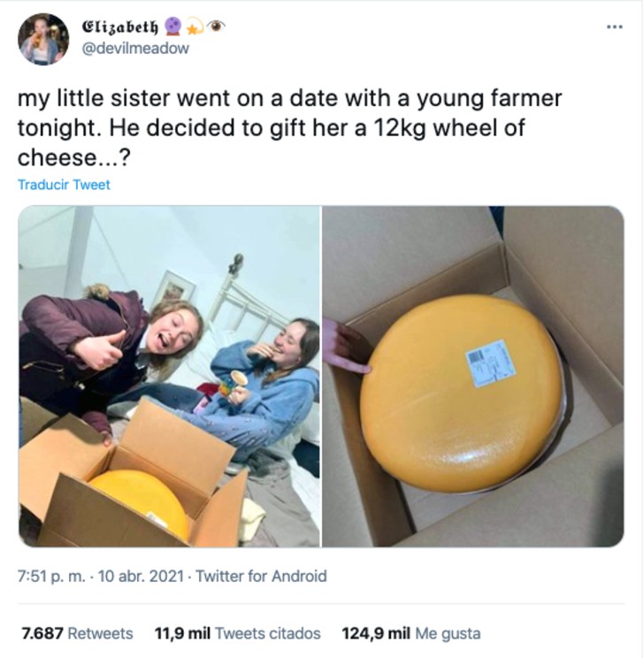644x658 pixels.
Task: Click the tweet text about cheese wheel
Action: tap(289, 128)
